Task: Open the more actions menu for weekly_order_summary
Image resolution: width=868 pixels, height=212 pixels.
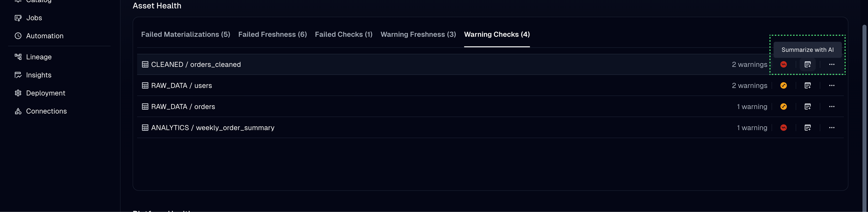Action: coord(832,127)
